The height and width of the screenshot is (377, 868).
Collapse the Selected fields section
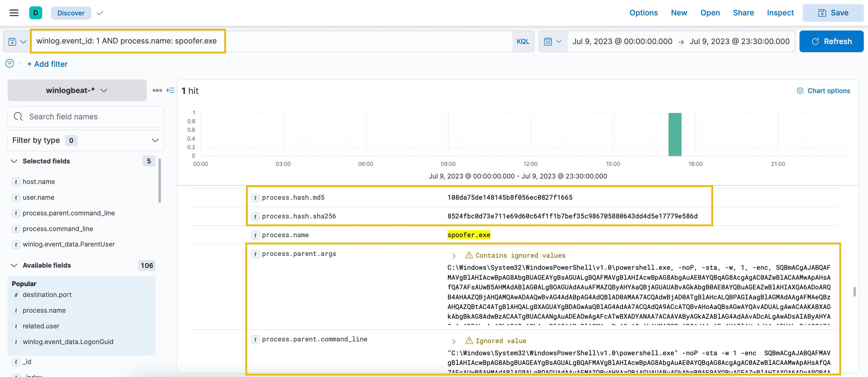[x=14, y=161]
